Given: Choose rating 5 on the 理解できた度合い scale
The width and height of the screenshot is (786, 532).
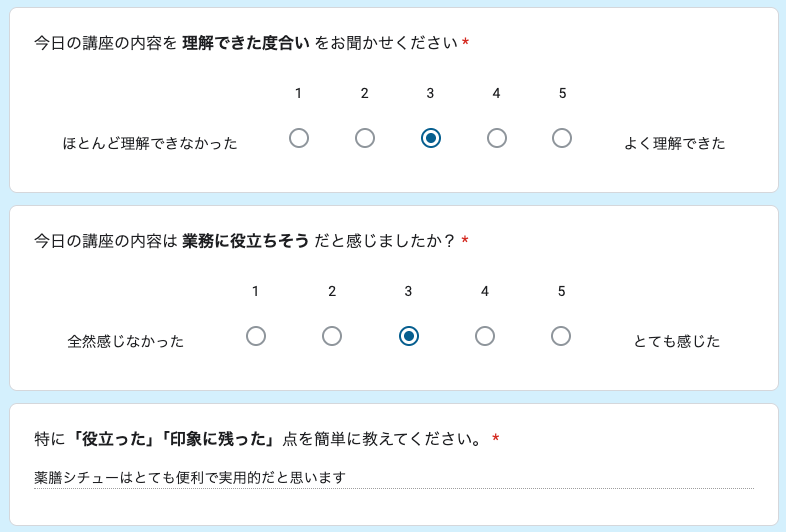Looking at the screenshot, I should 562,138.
